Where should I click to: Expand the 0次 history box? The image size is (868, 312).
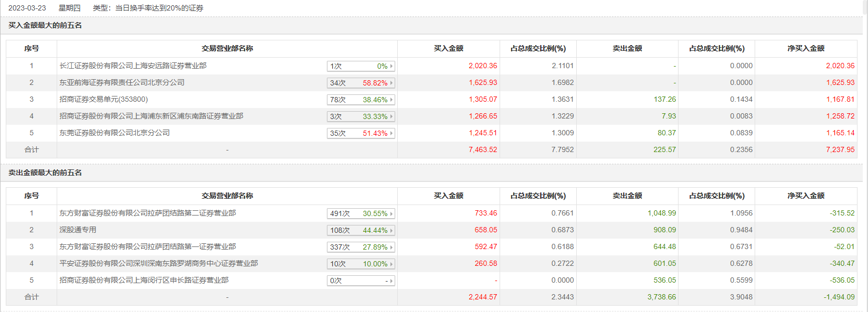coord(361,281)
